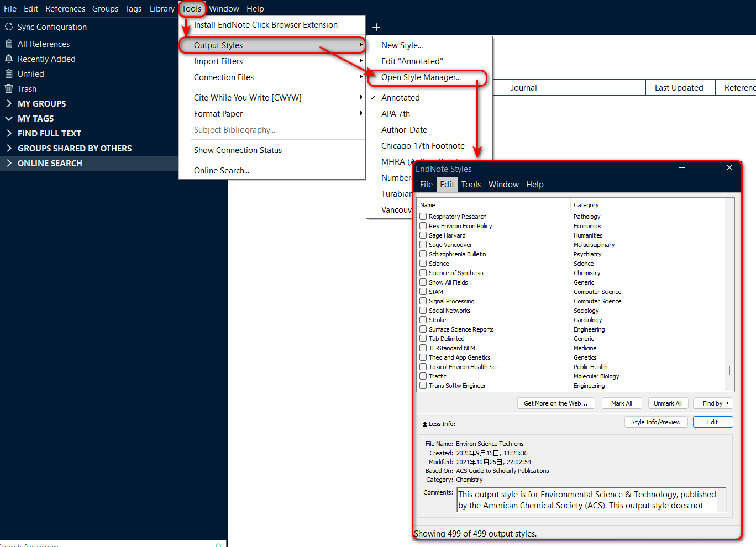The height and width of the screenshot is (547, 756).
Task: Open File menu in EndNote Styles window
Action: pyautogui.click(x=426, y=185)
